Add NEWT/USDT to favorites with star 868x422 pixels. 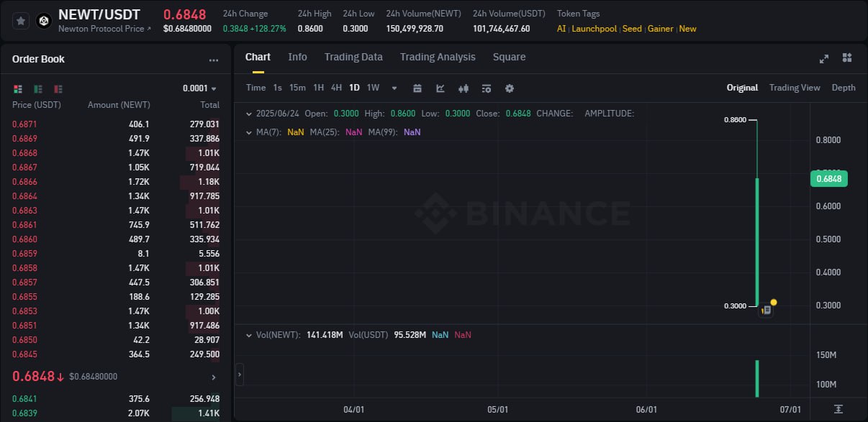point(21,22)
